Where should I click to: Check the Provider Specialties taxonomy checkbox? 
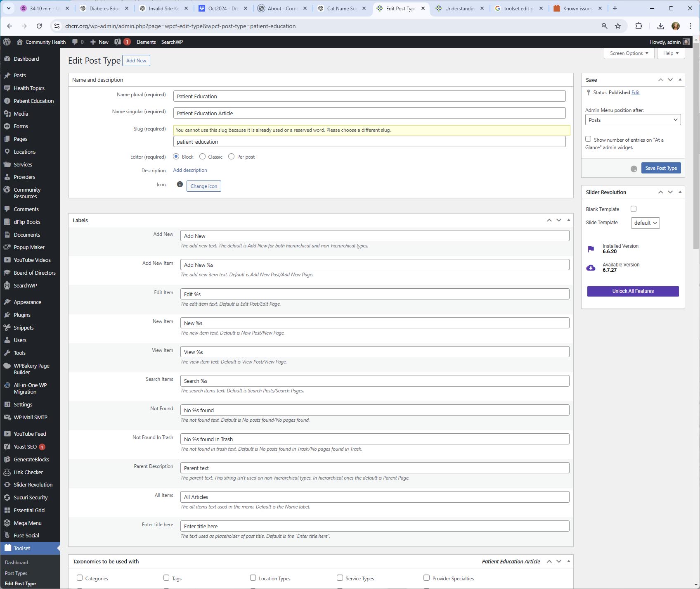pyautogui.click(x=426, y=578)
